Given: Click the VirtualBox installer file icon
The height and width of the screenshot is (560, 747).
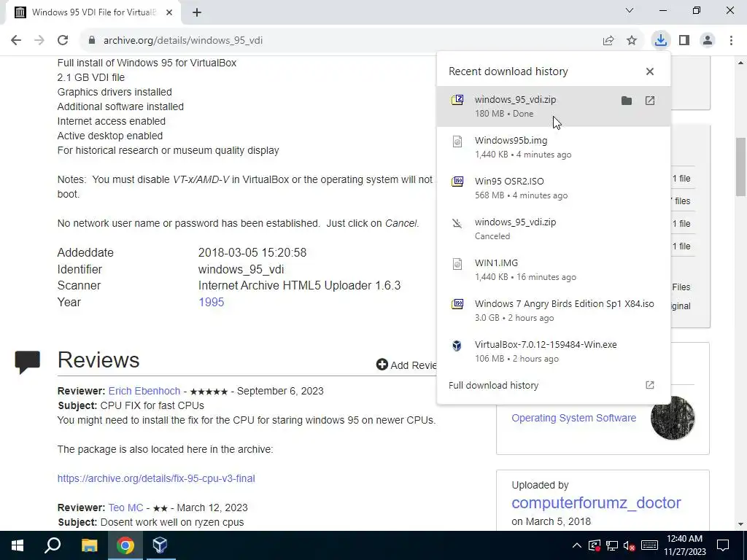Looking at the screenshot, I should pyautogui.click(x=457, y=345).
